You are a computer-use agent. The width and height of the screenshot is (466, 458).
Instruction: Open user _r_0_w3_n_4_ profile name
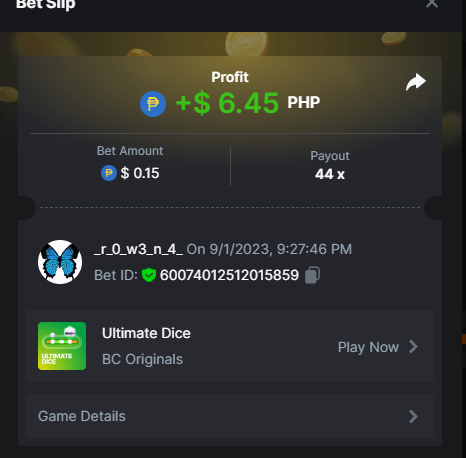[x=138, y=249]
